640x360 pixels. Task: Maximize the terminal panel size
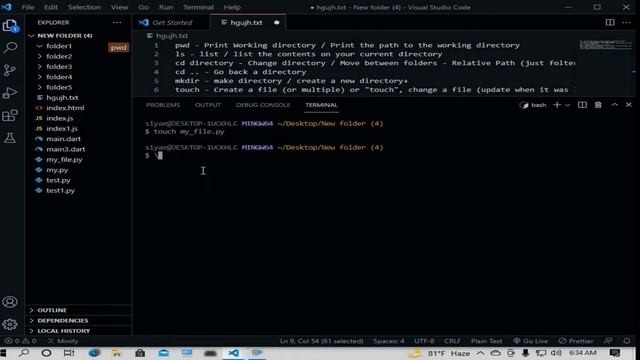pos(615,105)
